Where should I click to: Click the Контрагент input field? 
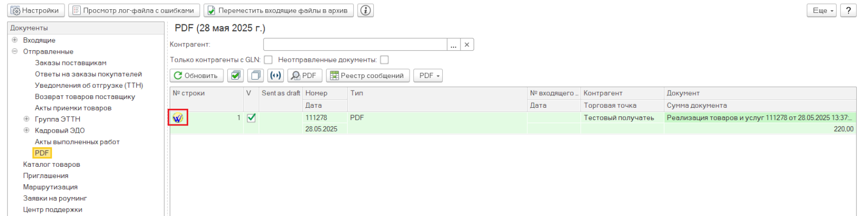pos(355,44)
